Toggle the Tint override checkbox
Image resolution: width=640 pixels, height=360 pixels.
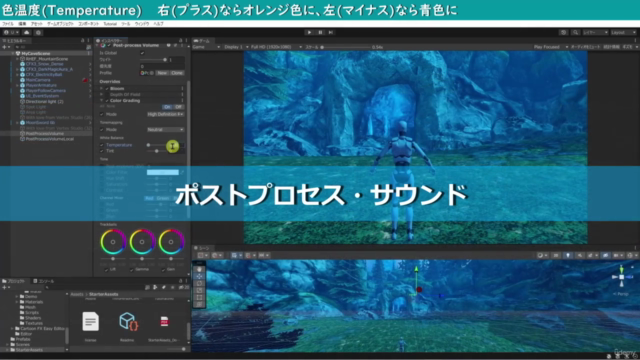(x=102, y=151)
